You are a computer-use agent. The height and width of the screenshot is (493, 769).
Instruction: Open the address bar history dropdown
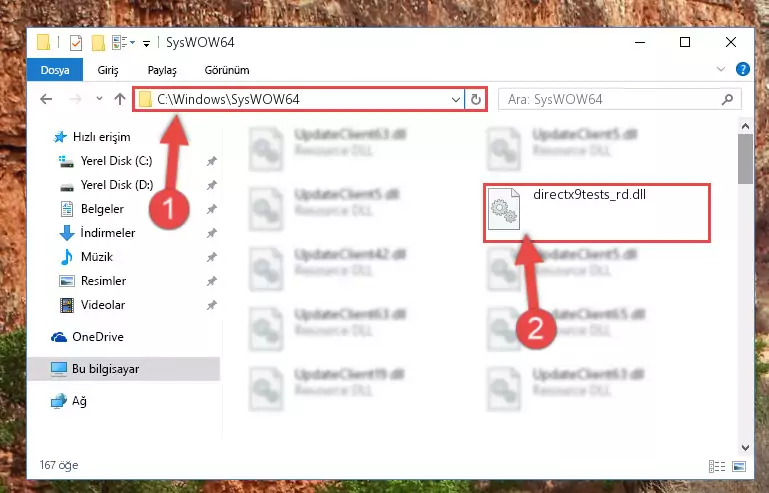456,100
